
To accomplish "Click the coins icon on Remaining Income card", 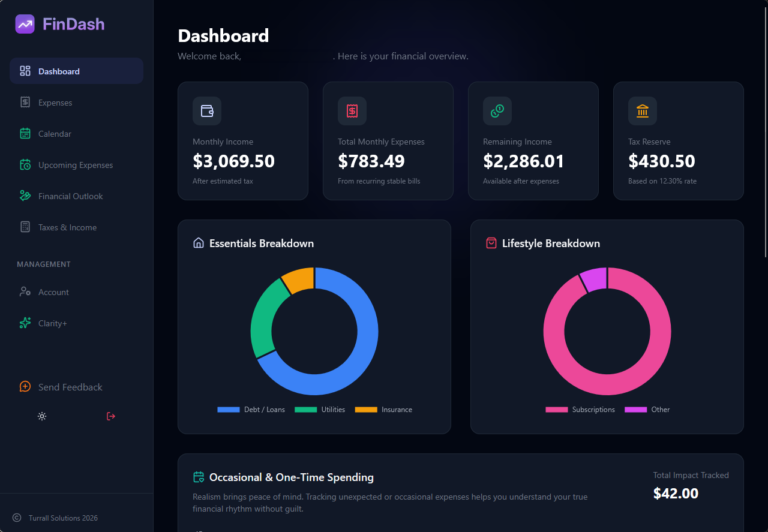I will [497, 111].
